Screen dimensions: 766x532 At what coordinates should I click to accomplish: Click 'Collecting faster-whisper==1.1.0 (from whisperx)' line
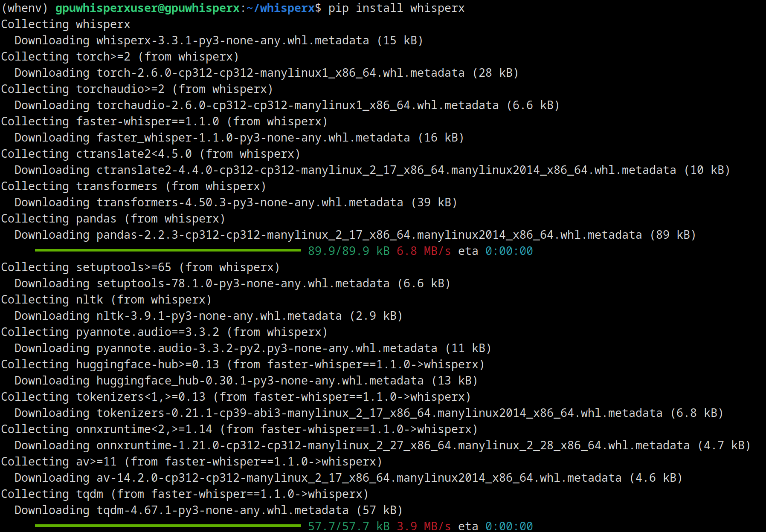click(x=164, y=121)
